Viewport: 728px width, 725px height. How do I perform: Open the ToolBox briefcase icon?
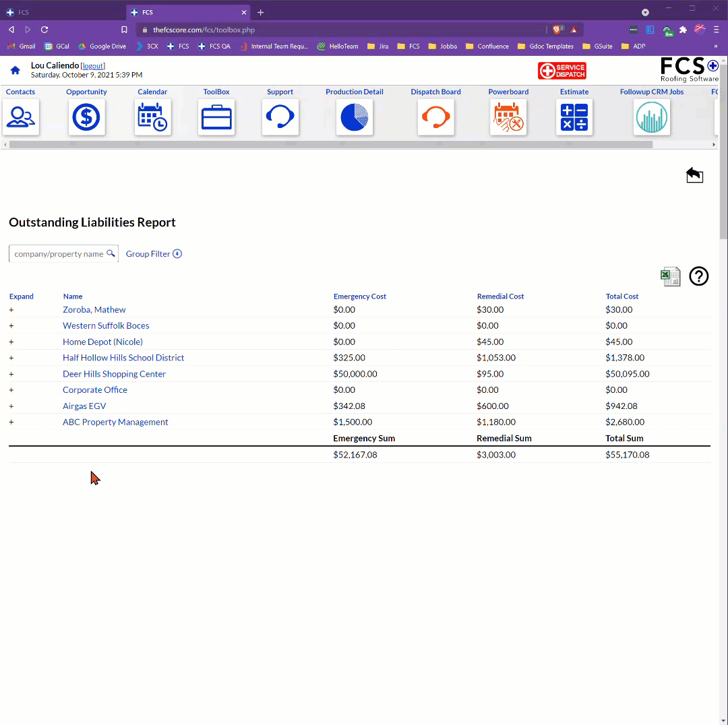pos(216,117)
